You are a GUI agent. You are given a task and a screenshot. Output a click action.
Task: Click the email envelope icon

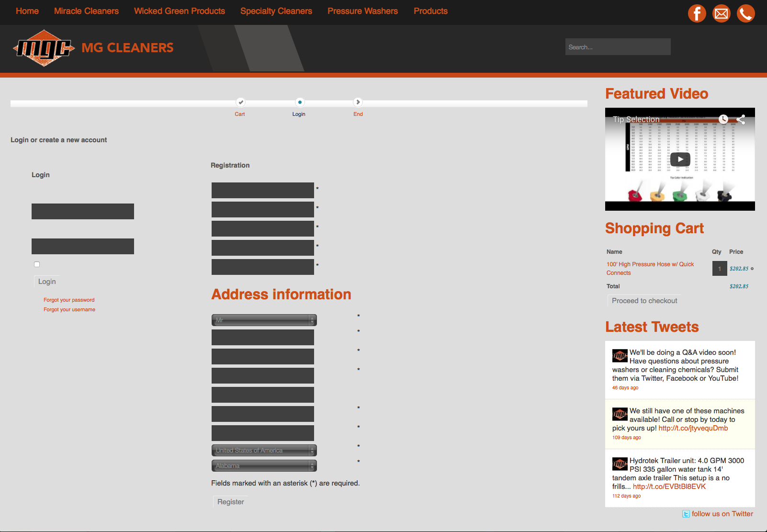point(722,13)
